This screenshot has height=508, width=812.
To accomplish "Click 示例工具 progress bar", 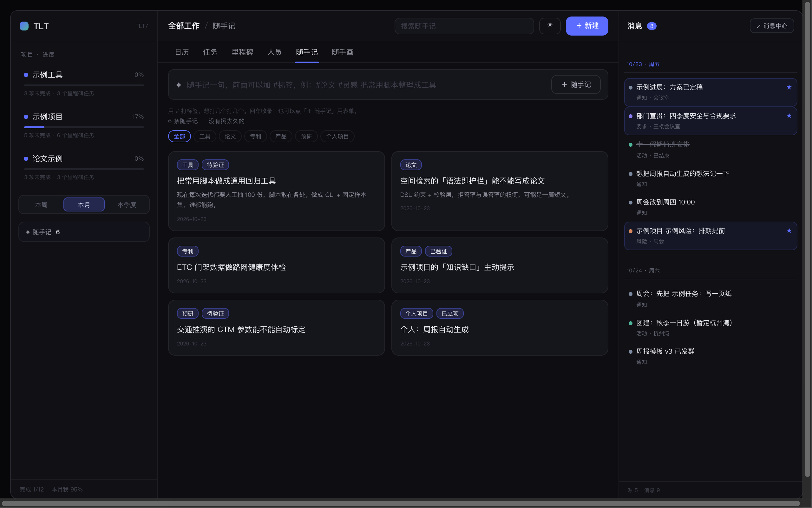I will 84,85.
